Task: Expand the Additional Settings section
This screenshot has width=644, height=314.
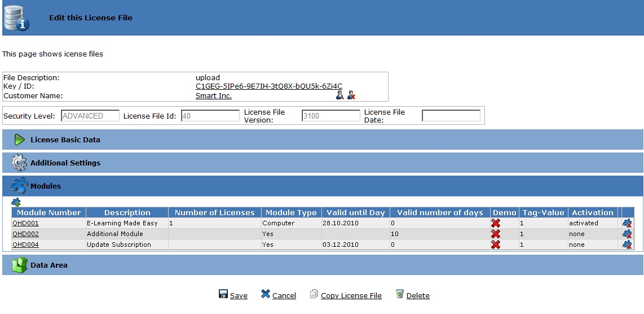Action: tap(65, 163)
